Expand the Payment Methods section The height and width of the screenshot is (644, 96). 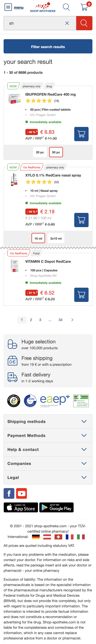point(48,436)
